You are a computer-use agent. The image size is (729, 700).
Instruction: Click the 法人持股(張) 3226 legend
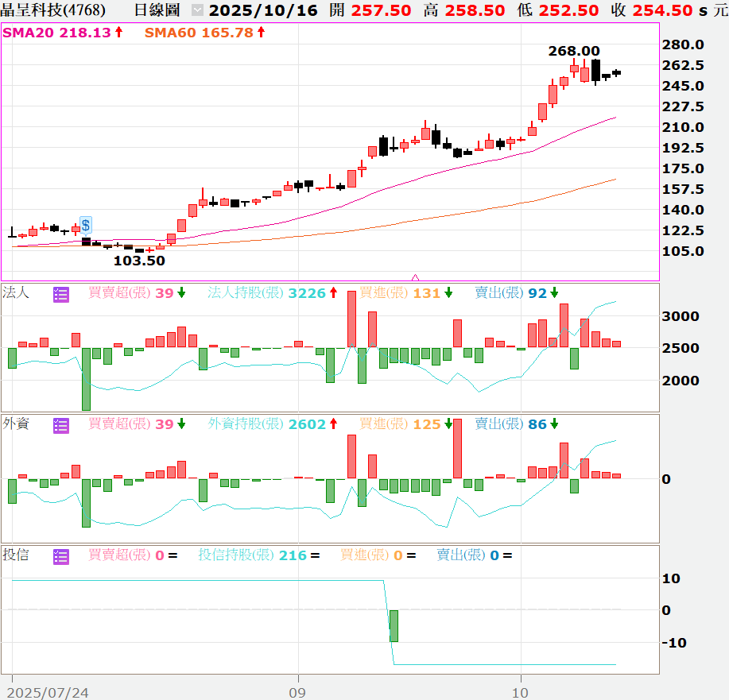point(267,293)
